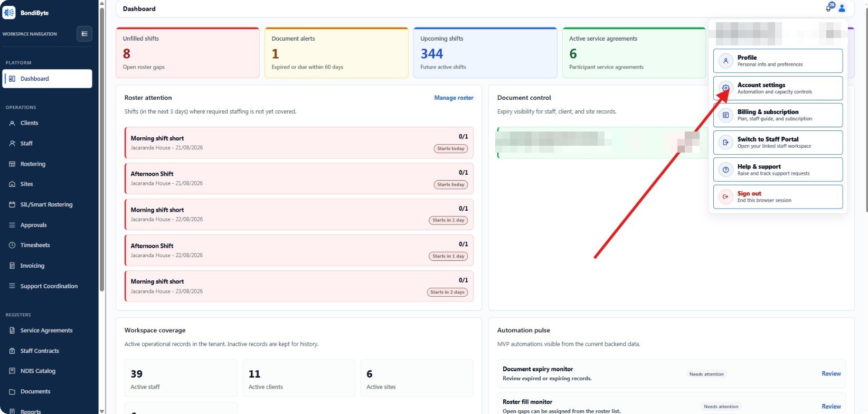Viewport: 868px width, 414px height.
Task: Click the Reports icon in sidebar
Action: (x=12, y=411)
